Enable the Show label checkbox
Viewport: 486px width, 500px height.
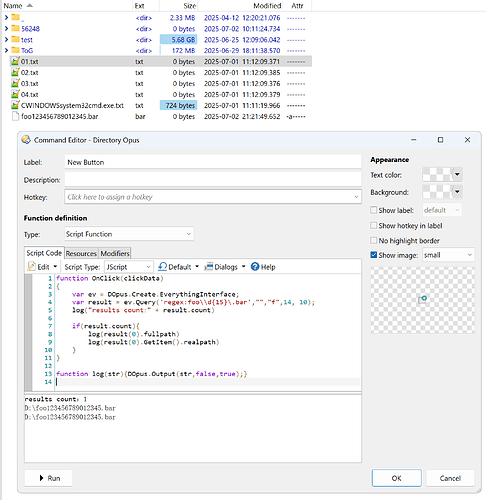pyautogui.click(x=374, y=210)
